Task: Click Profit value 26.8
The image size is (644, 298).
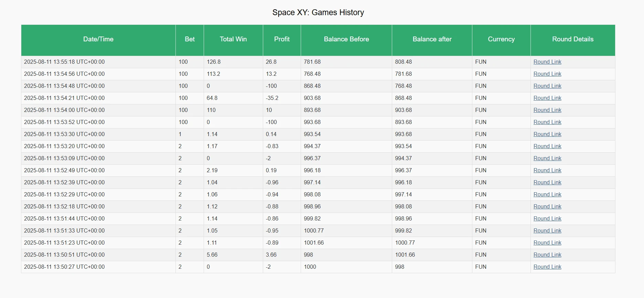Action: tap(271, 62)
